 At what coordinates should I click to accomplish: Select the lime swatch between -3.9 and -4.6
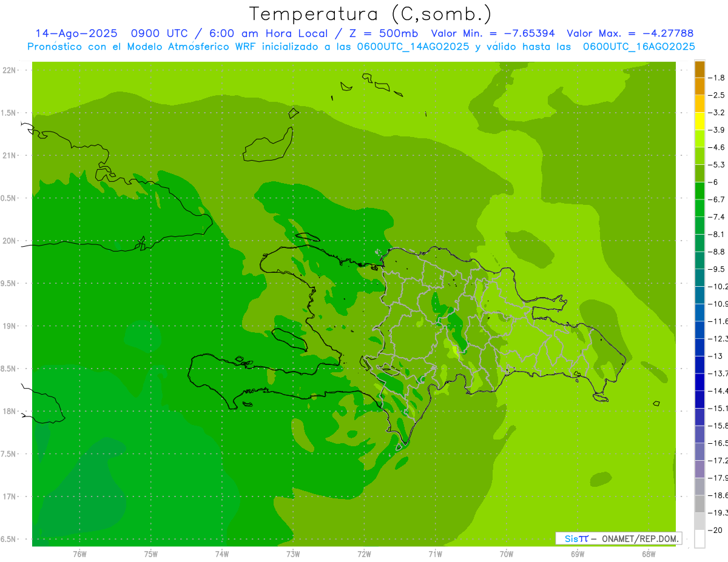tap(699, 138)
